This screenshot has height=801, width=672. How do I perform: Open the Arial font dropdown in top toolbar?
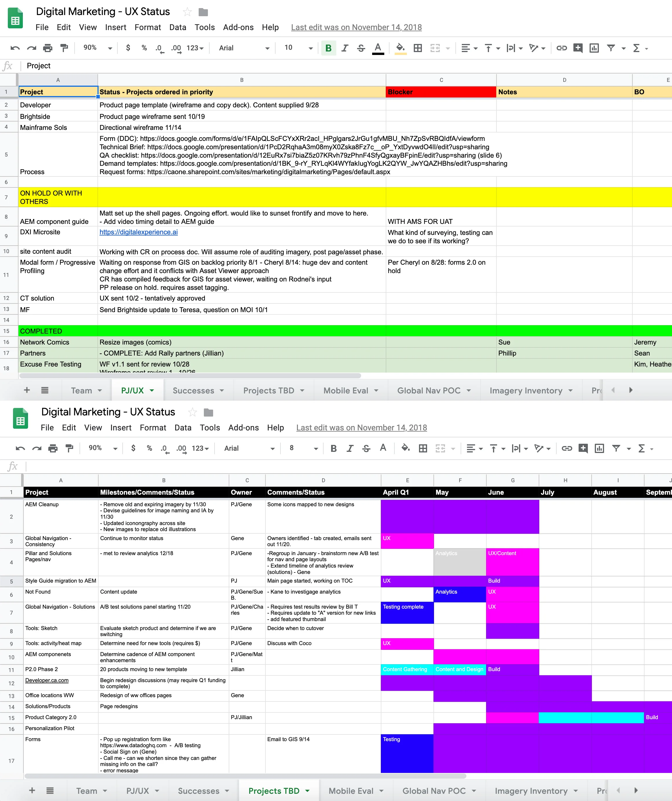coord(244,48)
